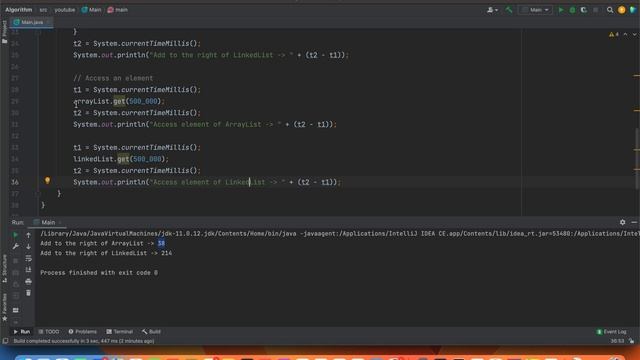This screenshot has width=640, height=360.
Task: Clear all console output with trash icon
Action: [x=28, y=293]
